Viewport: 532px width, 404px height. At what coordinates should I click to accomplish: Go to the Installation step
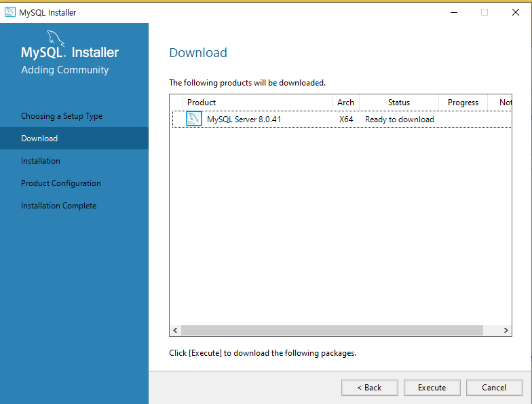[x=41, y=161]
